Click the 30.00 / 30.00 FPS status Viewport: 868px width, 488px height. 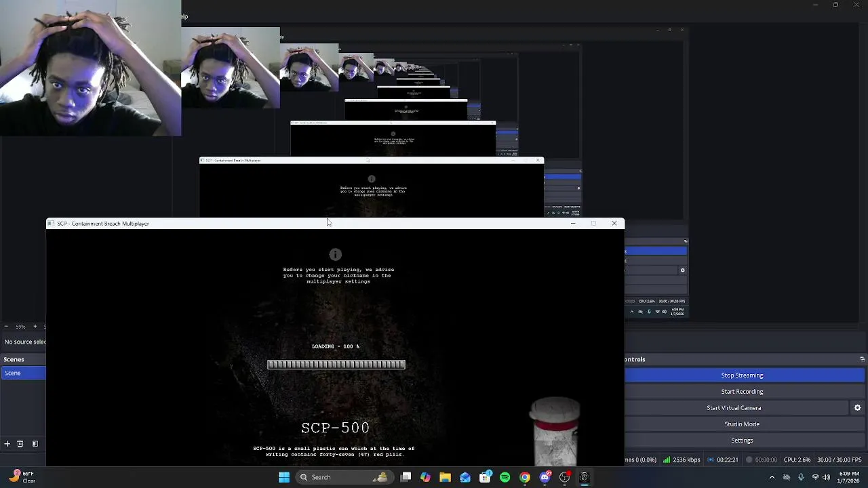840,460
